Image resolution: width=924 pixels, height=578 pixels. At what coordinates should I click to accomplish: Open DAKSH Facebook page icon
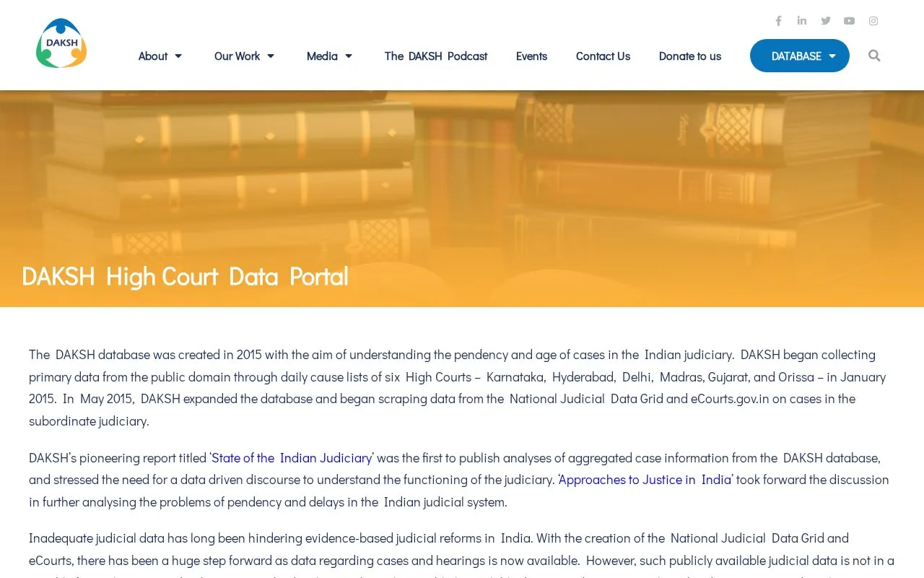pos(778,21)
